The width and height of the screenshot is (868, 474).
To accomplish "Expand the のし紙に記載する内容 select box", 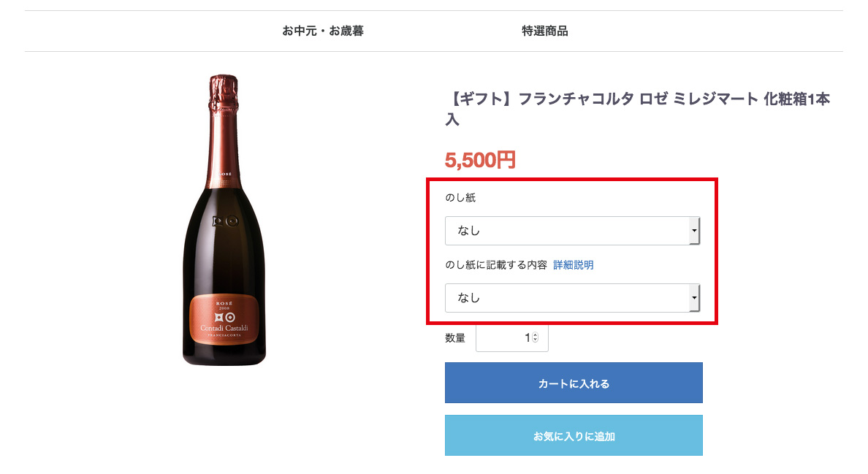I will pyautogui.click(x=567, y=298).
